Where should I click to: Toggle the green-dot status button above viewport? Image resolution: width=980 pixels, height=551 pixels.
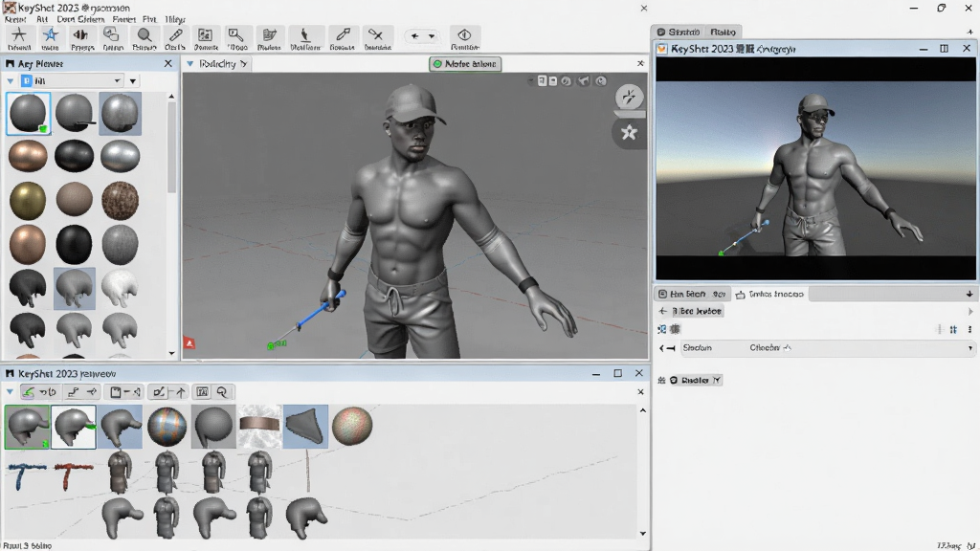pyautogui.click(x=465, y=64)
